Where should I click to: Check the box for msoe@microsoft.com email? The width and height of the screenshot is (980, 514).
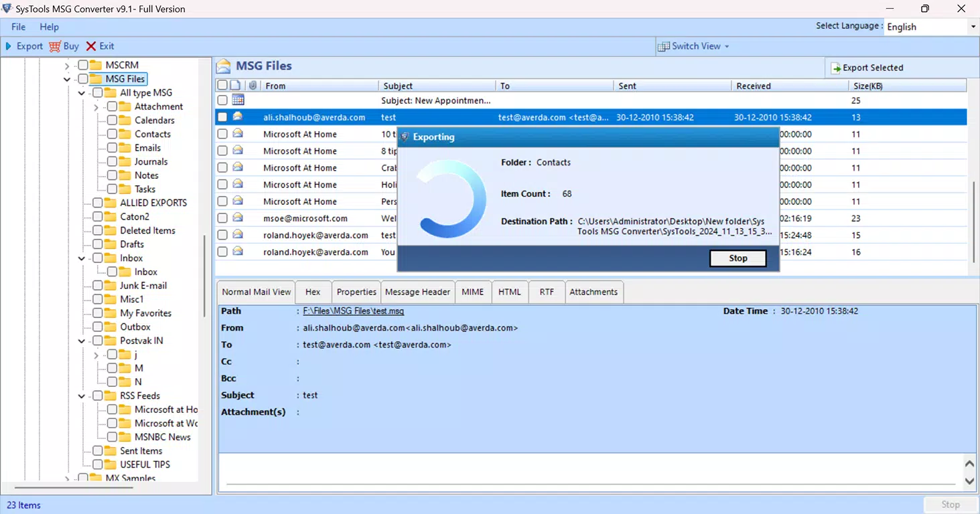coord(222,218)
